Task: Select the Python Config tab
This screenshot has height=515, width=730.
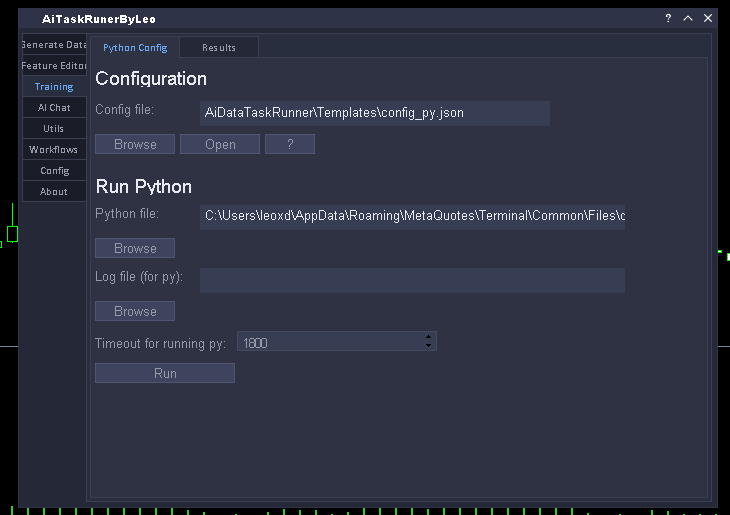Action: click(x=135, y=48)
